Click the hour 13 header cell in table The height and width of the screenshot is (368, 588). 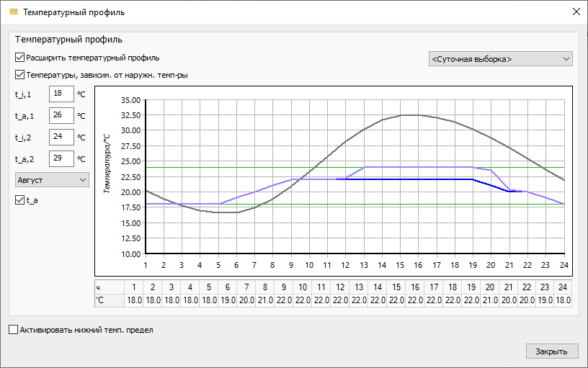click(359, 287)
